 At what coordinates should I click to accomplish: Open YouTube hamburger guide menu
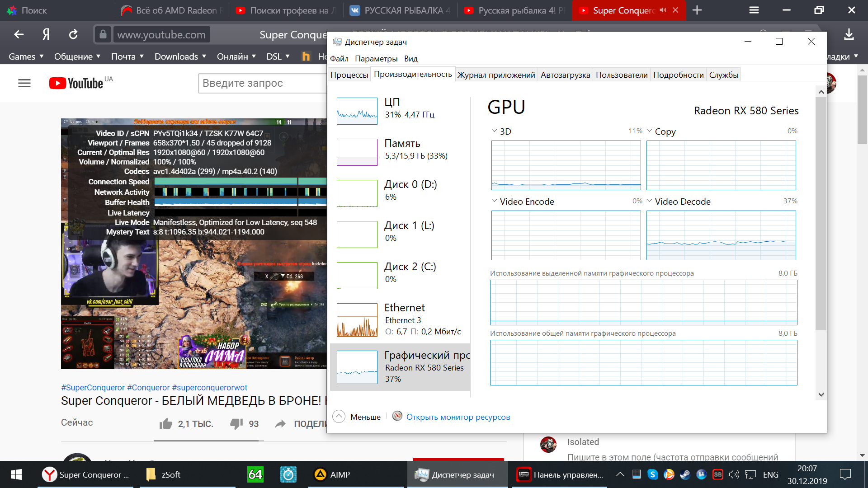tap(24, 83)
